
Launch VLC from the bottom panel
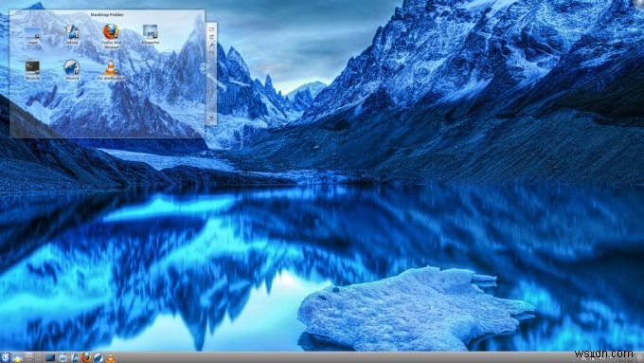pyautogui.click(x=111, y=357)
